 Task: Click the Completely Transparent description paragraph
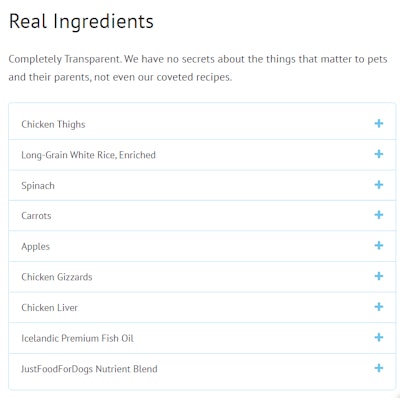pos(198,68)
